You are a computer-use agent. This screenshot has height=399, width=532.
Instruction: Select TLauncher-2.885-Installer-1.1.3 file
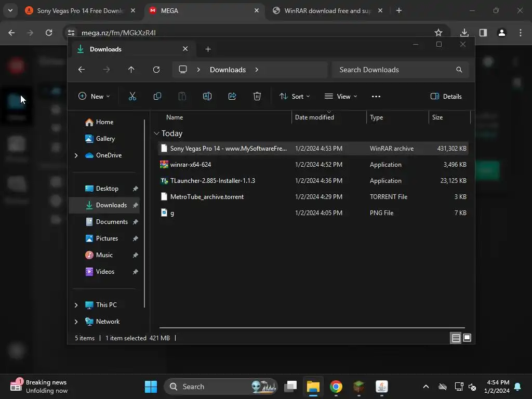tap(313, 181)
